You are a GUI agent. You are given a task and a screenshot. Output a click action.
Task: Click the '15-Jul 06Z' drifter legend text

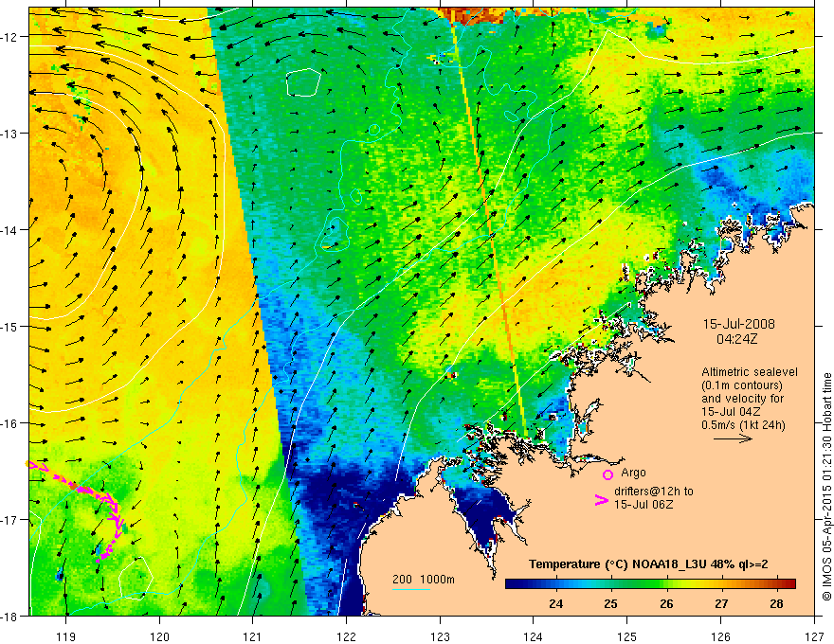644,504
